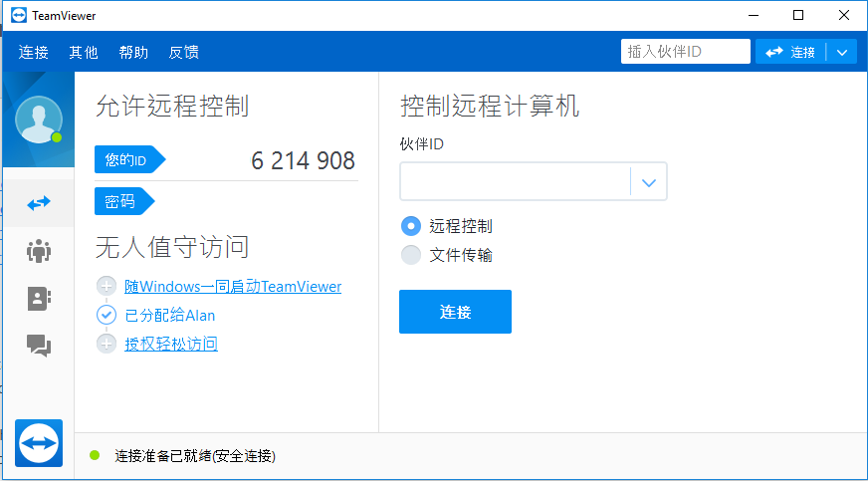
Task: Click checkmark icon beside 已分配给Alan
Action: point(107,315)
